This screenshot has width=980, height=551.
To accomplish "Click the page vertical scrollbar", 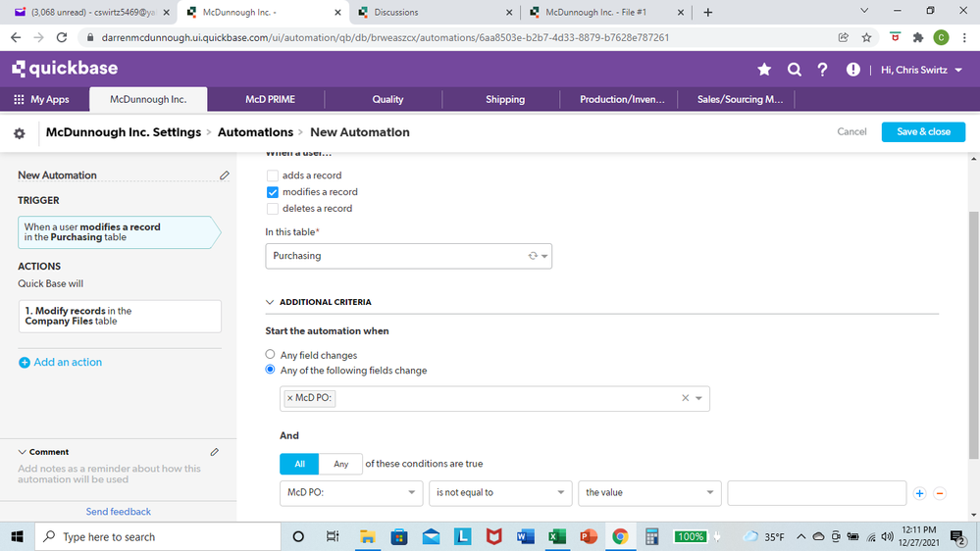I will (x=974, y=335).
